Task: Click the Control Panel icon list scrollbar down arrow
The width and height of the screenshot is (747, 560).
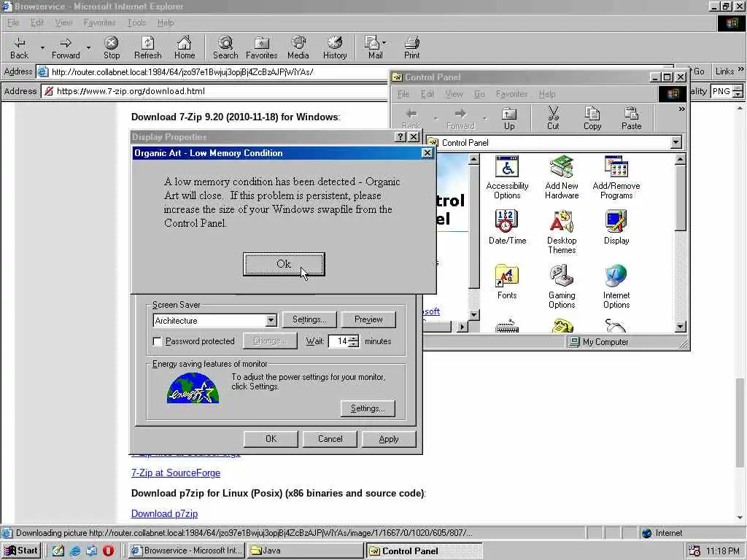Action: [x=681, y=326]
